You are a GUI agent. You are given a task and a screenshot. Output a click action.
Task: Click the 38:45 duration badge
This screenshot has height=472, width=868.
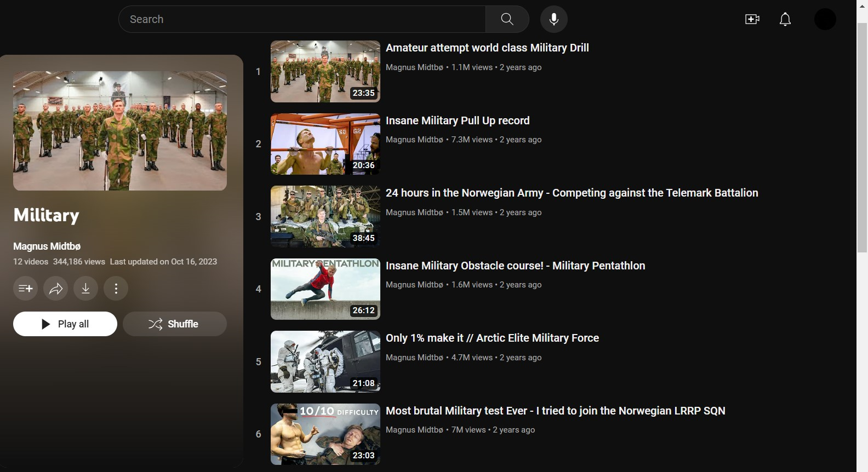tap(364, 238)
